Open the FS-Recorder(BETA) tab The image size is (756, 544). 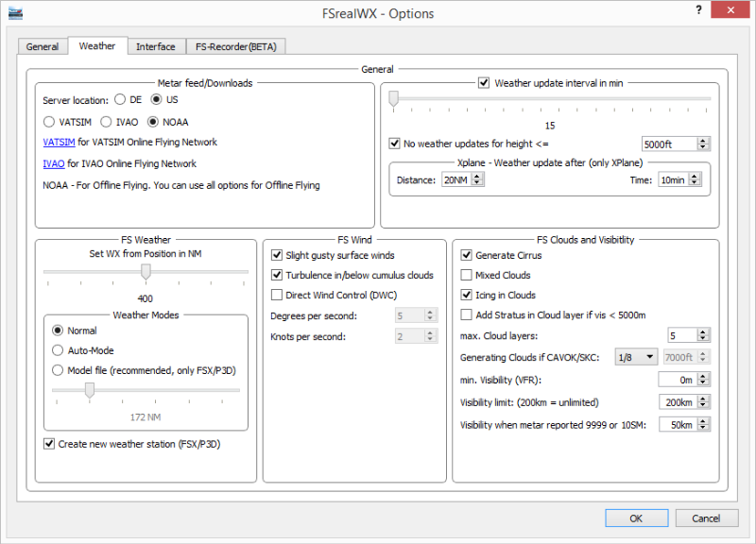point(235,46)
